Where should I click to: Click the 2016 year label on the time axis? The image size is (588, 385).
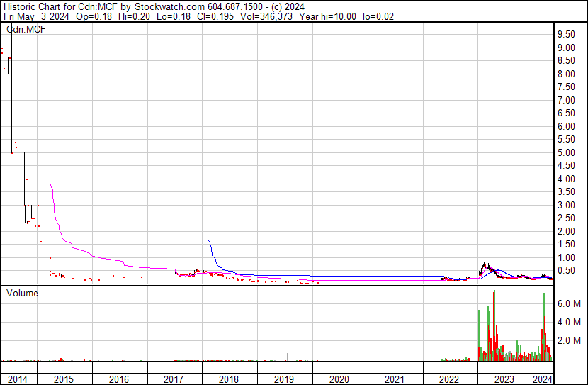(119, 379)
